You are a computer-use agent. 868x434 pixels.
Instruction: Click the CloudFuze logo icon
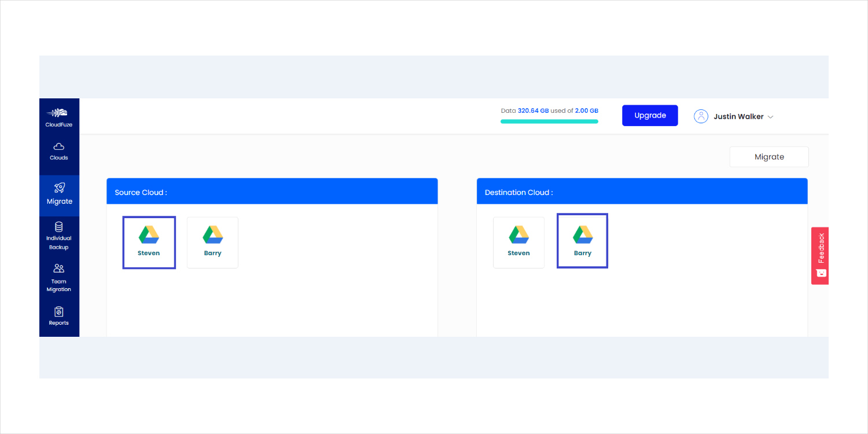click(58, 113)
